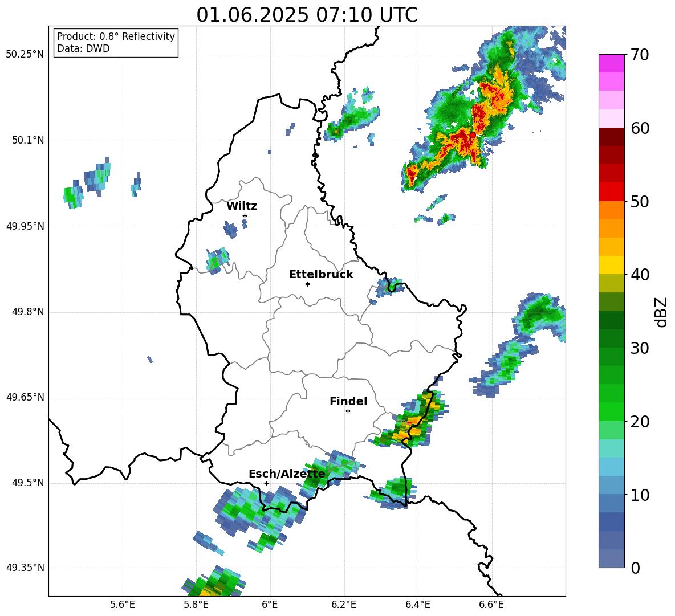Viewport: 675px width, 616px height.
Task: Click the 10 tick label on colorbar
Action: pyautogui.click(x=639, y=495)
